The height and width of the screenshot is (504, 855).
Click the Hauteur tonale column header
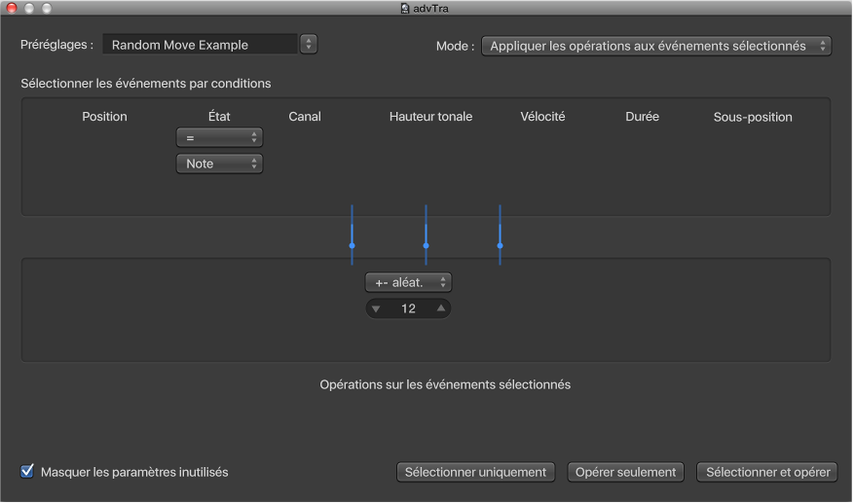coord(431,117)
